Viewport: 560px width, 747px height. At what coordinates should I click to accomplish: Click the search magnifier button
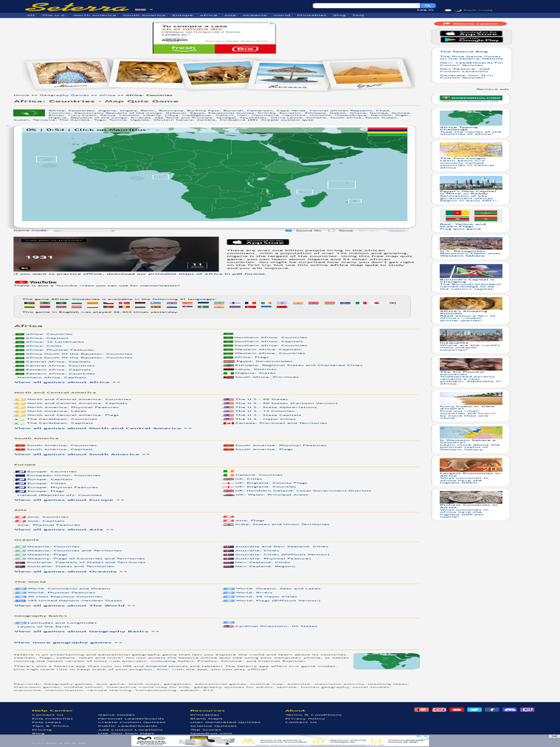coord(427,5)
